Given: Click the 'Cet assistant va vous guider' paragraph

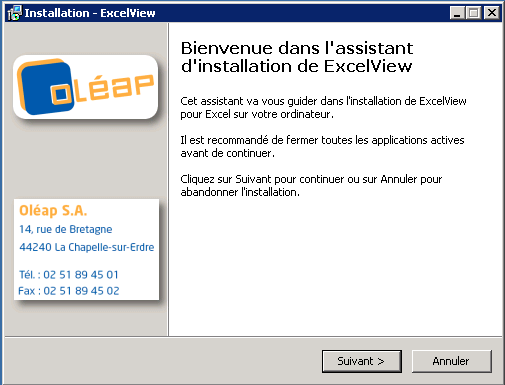Looking at the screenshot, I should click(x=323, y=107).
